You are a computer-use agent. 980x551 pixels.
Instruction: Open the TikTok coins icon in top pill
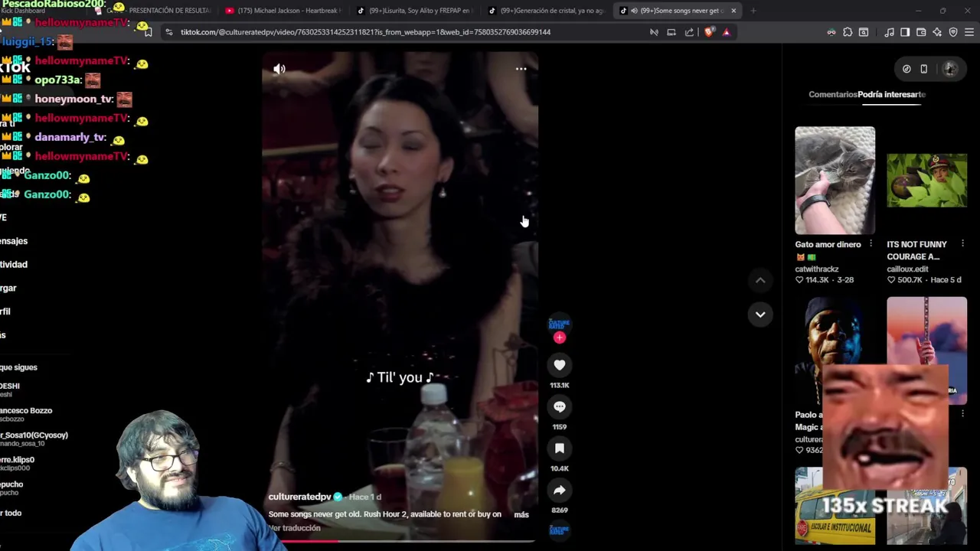[x=906, y=69]
